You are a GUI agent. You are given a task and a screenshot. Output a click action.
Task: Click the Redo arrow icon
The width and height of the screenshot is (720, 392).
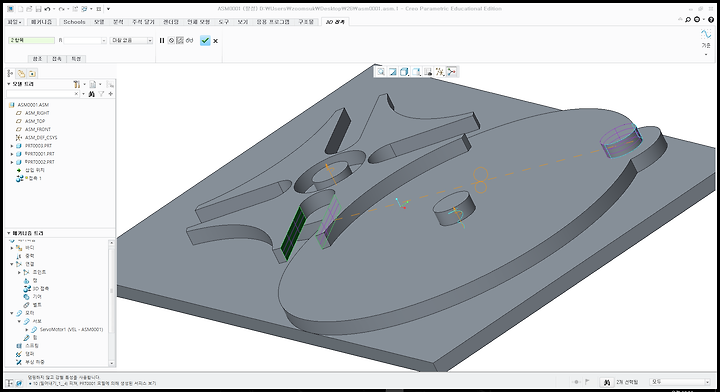[62, 9]
